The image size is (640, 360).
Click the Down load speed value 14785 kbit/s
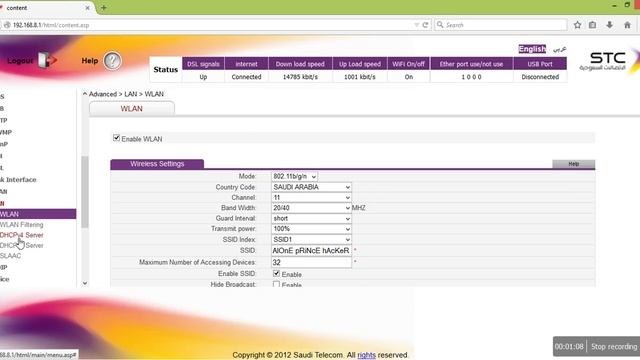(x=300, y=77)
